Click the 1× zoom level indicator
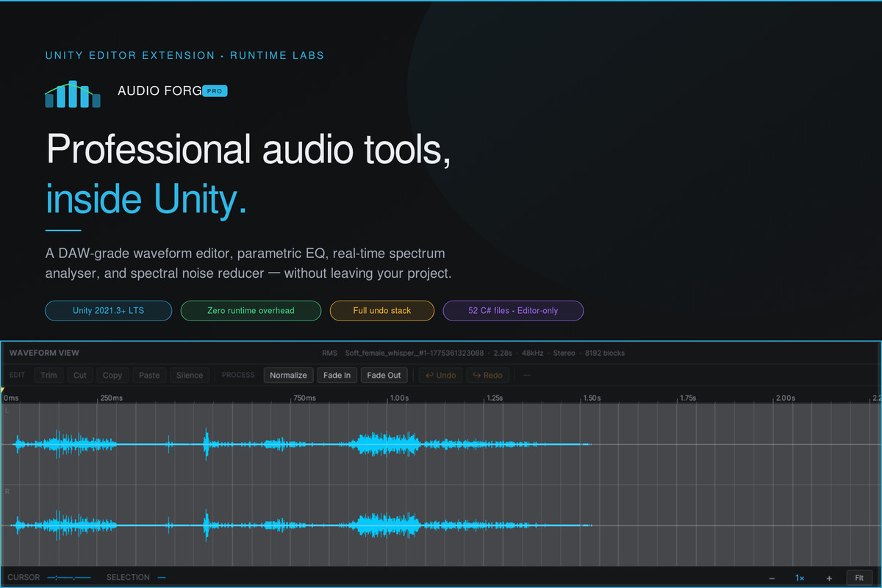 (800, 578)
